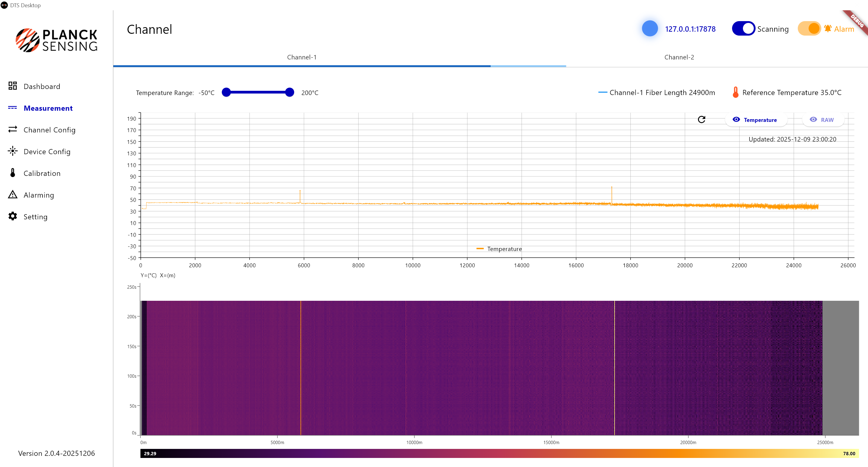Screen dimensions: 868x467
Task: Toggle Temperature curve visibility
Action: 756,120
